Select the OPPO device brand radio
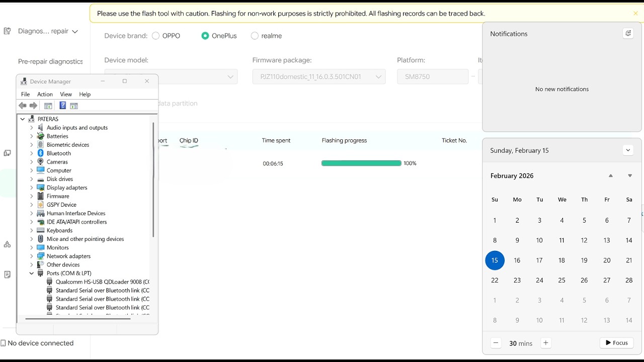Screen dimensions: 644x362 tap(155, 36)
